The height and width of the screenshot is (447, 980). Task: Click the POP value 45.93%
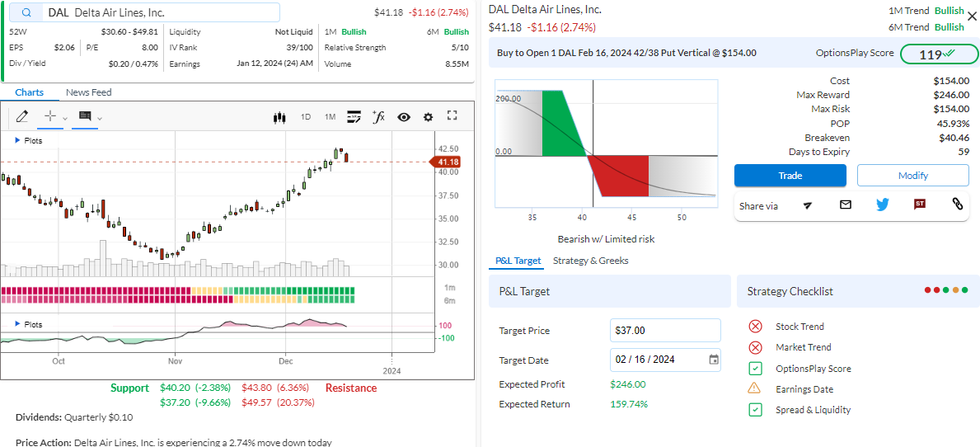[x=953, y=123]
